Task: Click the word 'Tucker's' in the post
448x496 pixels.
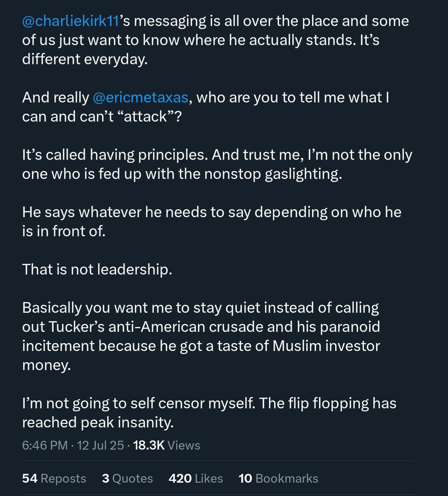Action: pyautogui.click(x=76, y=327)
